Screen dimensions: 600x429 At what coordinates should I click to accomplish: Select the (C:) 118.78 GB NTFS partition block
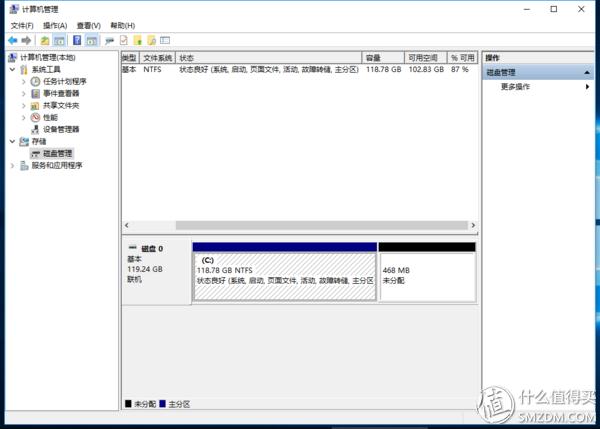(x=285, y=272)
